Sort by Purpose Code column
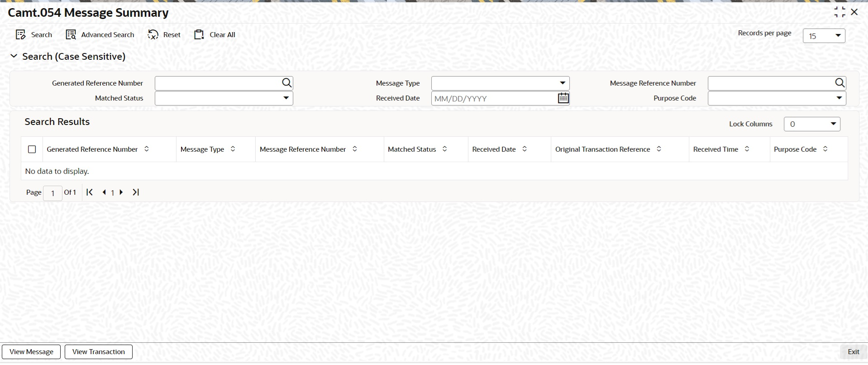Screen dimensions: 868x365 pyautogui.click(x=825, y=149)
